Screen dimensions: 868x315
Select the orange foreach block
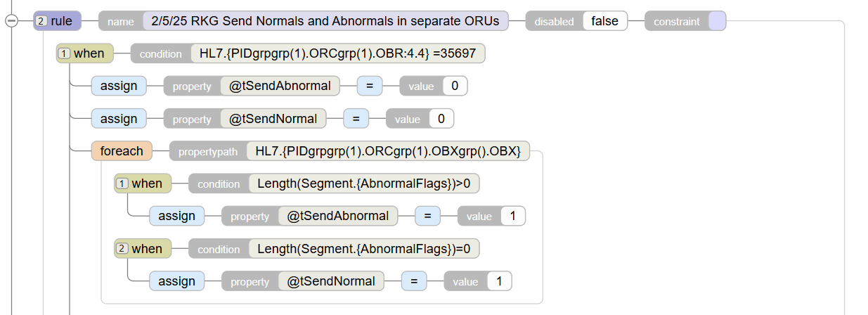point(122,150)
